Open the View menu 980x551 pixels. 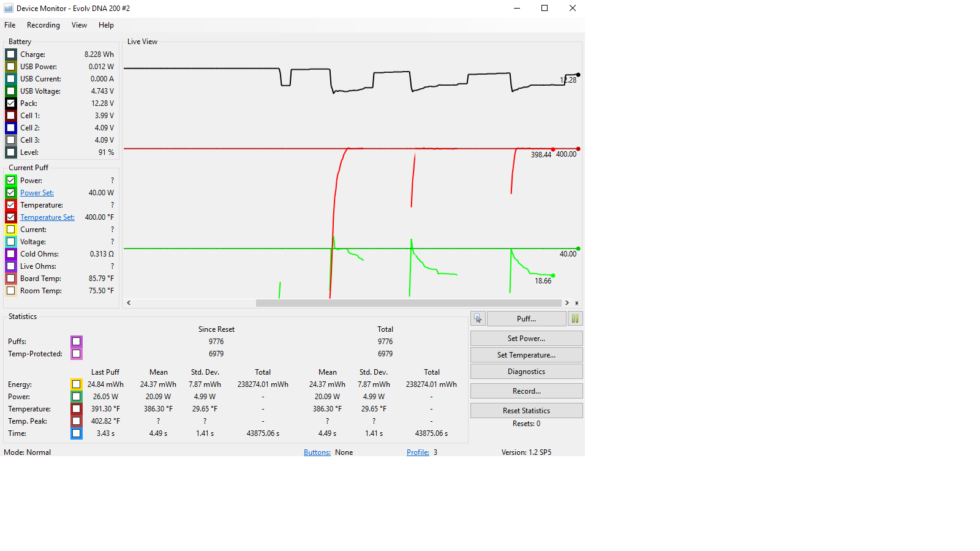point(79,25)
